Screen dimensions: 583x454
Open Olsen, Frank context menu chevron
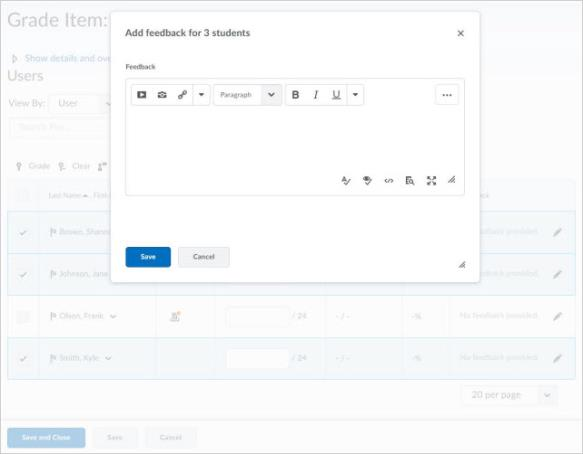click(x=113, y=316)
